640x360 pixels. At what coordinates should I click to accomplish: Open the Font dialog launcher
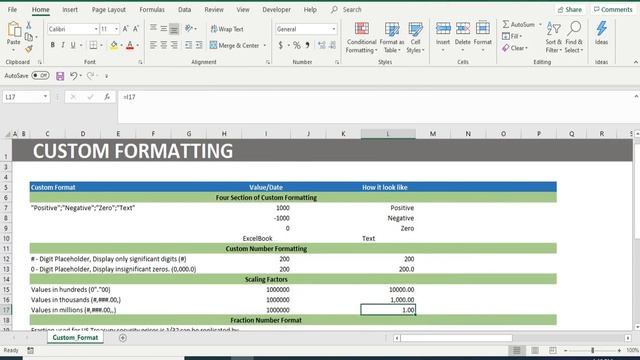(x=140, y=62)
